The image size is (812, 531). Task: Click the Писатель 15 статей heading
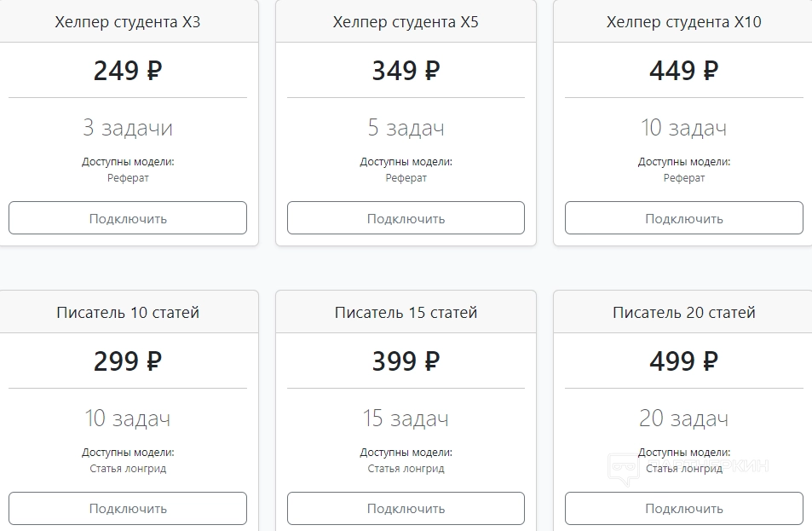click(x=406, y=313)
